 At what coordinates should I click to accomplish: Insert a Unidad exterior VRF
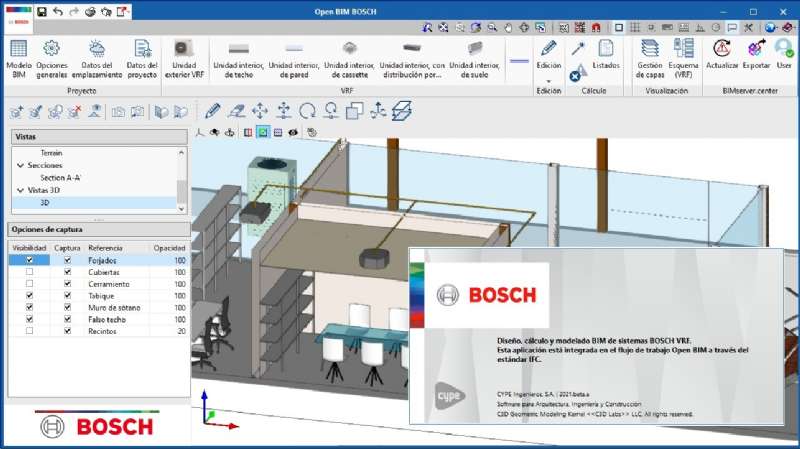click(184, 59)
